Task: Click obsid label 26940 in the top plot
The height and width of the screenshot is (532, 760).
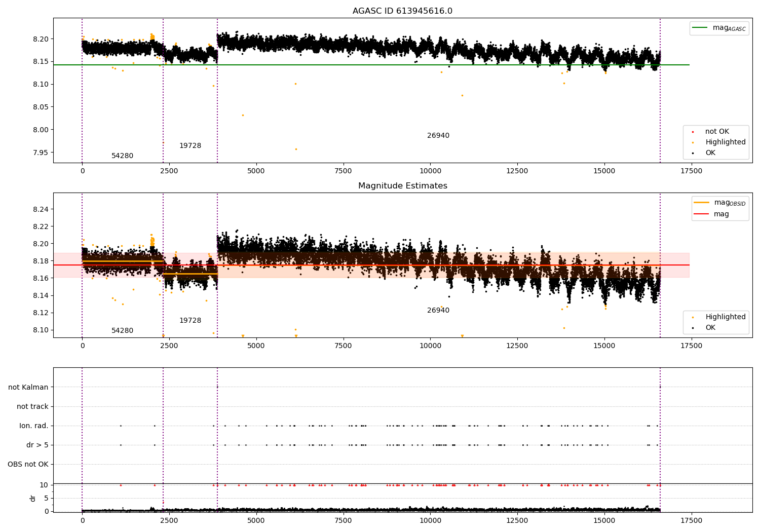Action: 438,136
